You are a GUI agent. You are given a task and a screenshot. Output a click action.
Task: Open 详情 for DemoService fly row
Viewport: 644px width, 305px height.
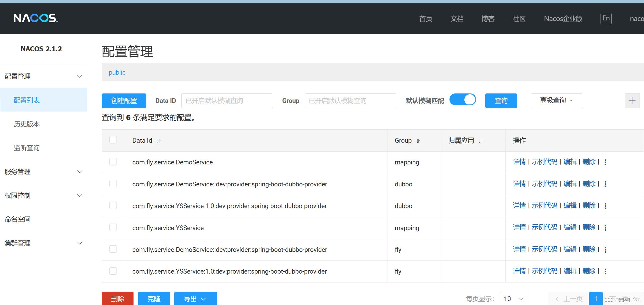(x=519, y=249)
